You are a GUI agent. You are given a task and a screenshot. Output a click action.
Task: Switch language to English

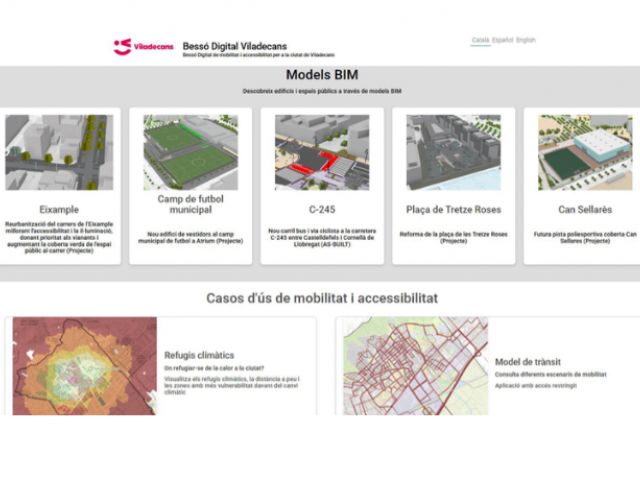tap(526, 40)
